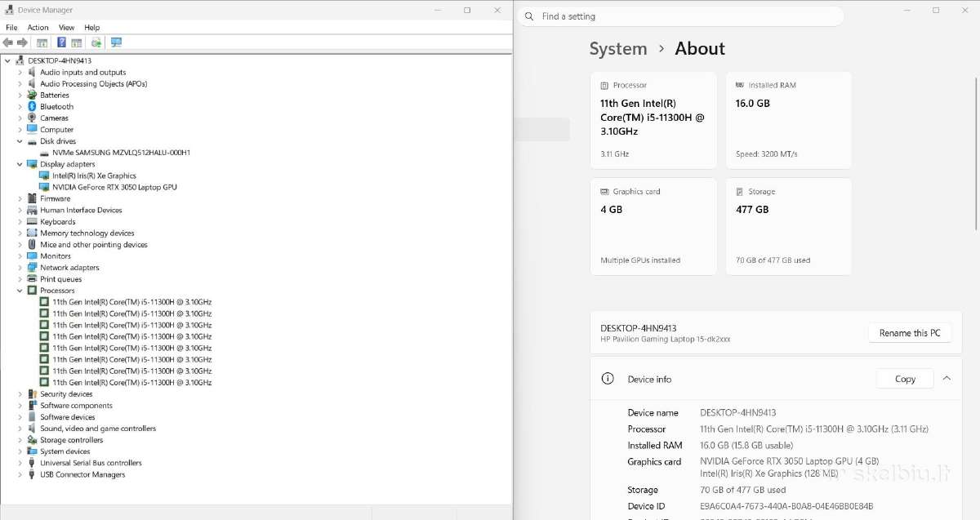The width and height of the screenshot is (980, 520).
Task: Expand Audio inputs and outputs
Action: [20, 73]
